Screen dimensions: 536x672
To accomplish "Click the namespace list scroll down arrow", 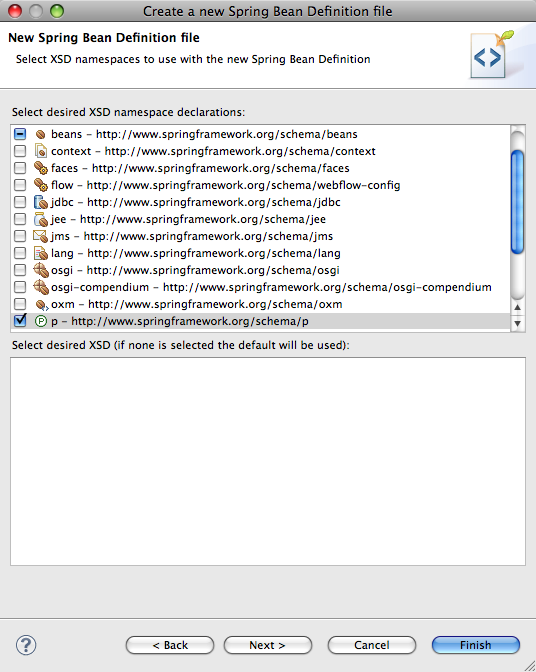I will (x=518, y=324).
